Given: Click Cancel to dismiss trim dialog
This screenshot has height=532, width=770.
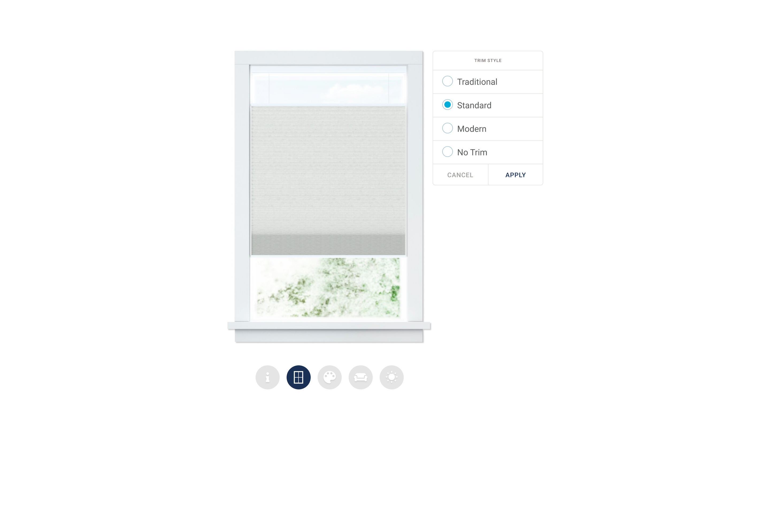Looking at the screenshot, I should 460,174.
